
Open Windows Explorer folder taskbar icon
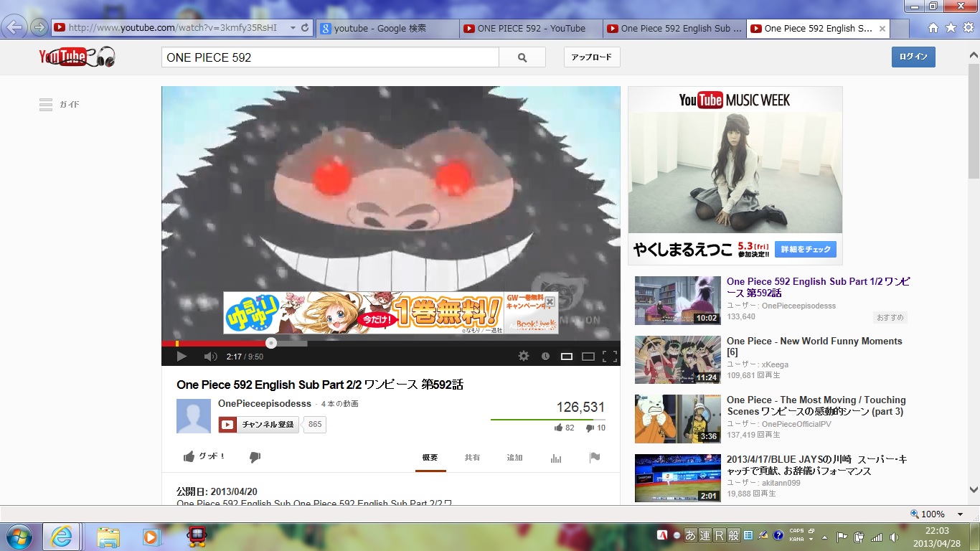point(108,537)
